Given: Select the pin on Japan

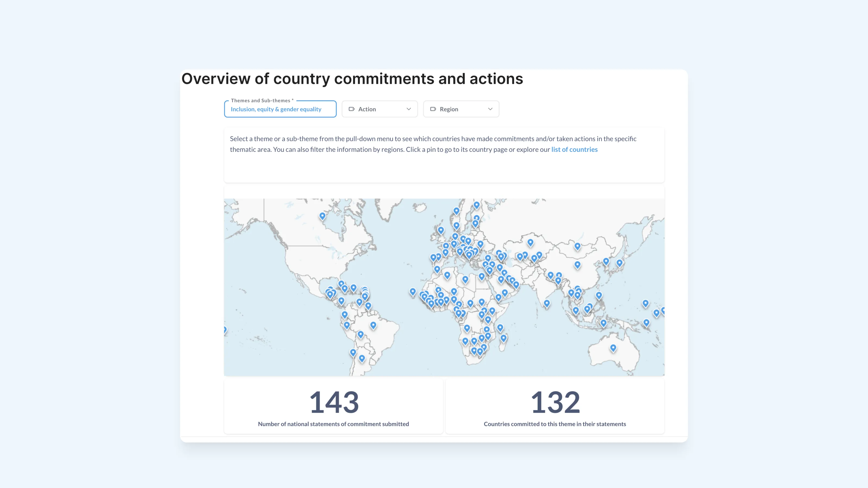Looking at the screenshot, I should tap(619, 262).
